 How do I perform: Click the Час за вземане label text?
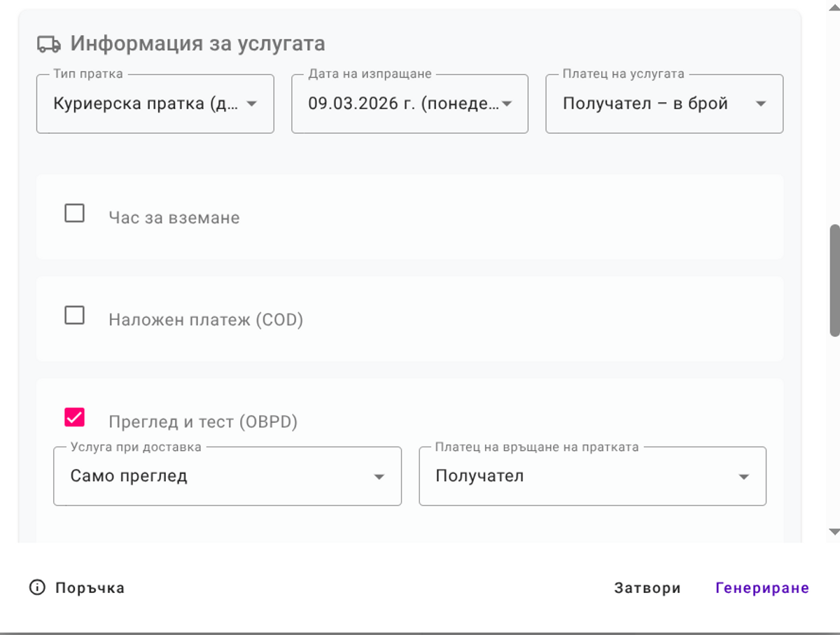coord(174,218)
